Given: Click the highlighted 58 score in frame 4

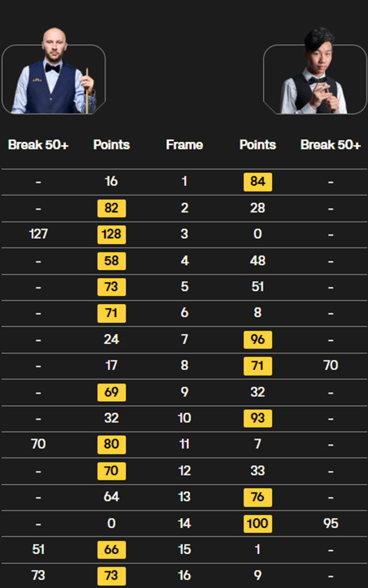Looking at the screenshot, I should point(112,261).
